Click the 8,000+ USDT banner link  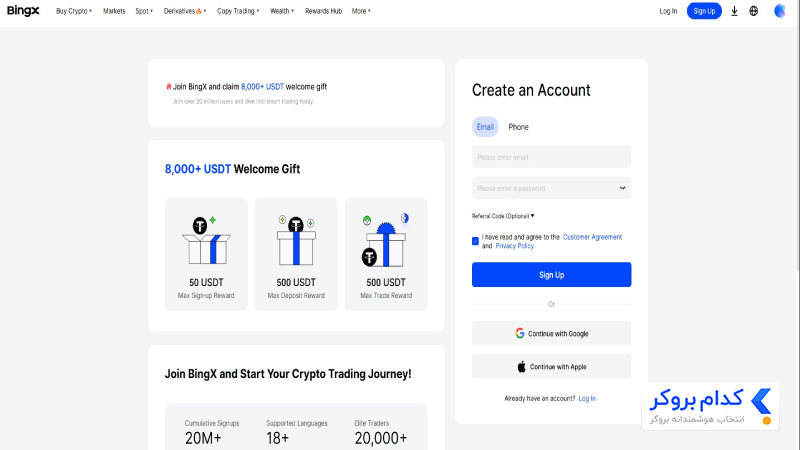pos(262,87)
